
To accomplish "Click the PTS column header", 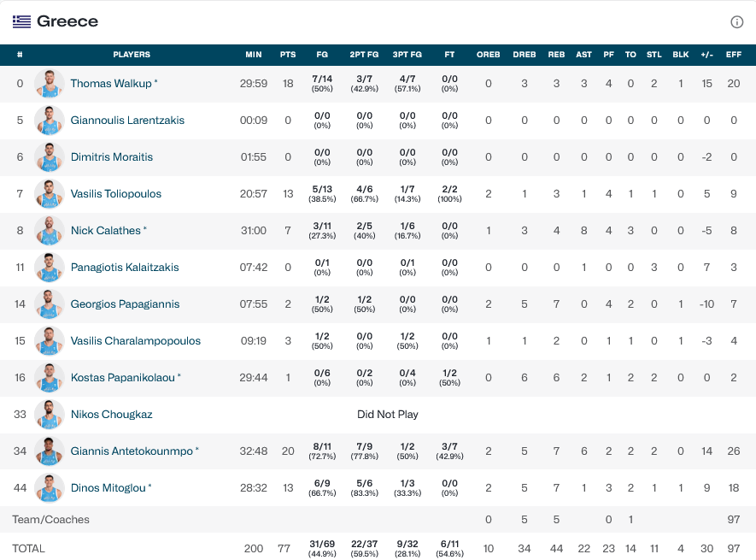I will [x=288, y=55].
